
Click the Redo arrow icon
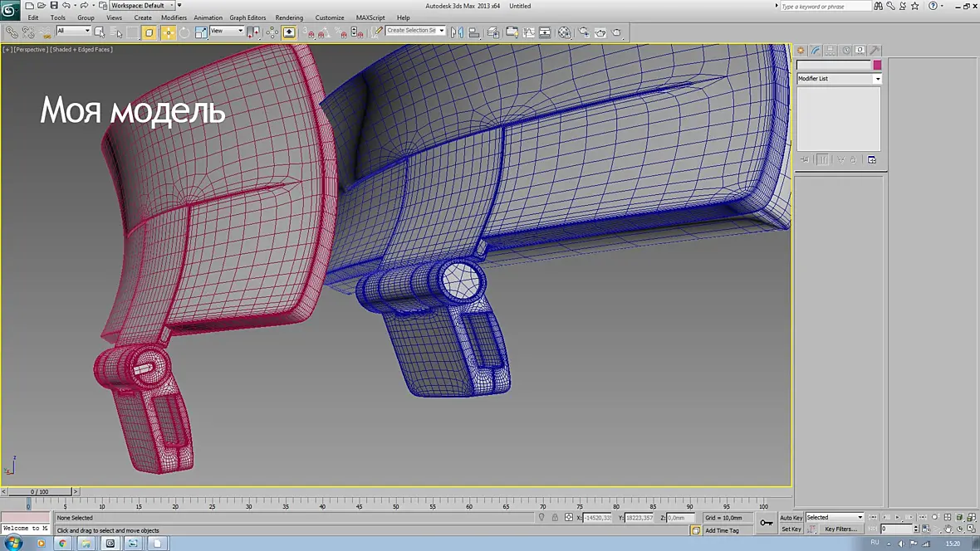[x=84, y=6]
